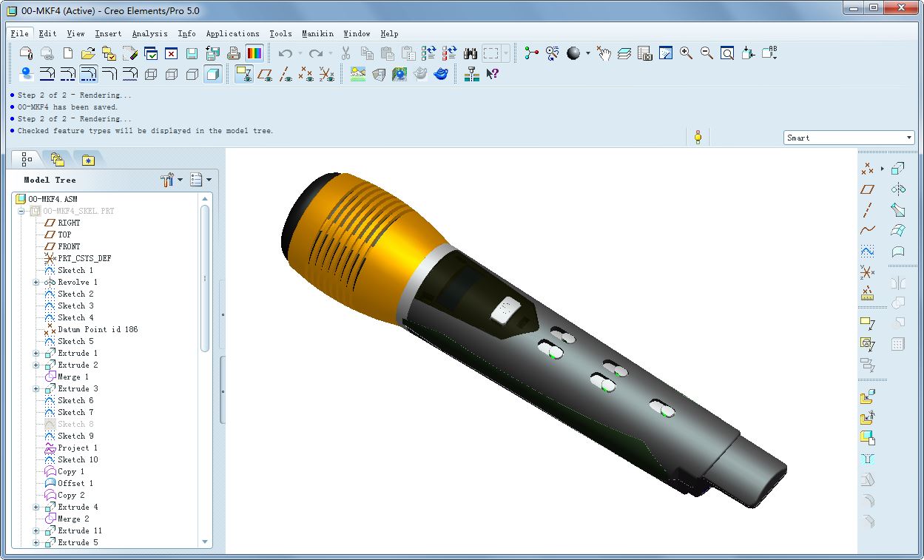
Task: Click the model tree vertical scrollbar
Action: [205, 277]
